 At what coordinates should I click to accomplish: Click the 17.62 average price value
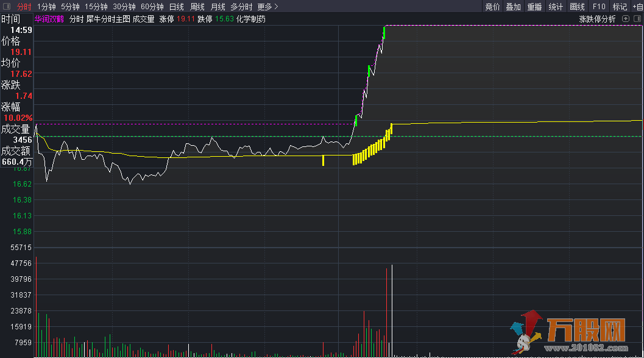21,74
